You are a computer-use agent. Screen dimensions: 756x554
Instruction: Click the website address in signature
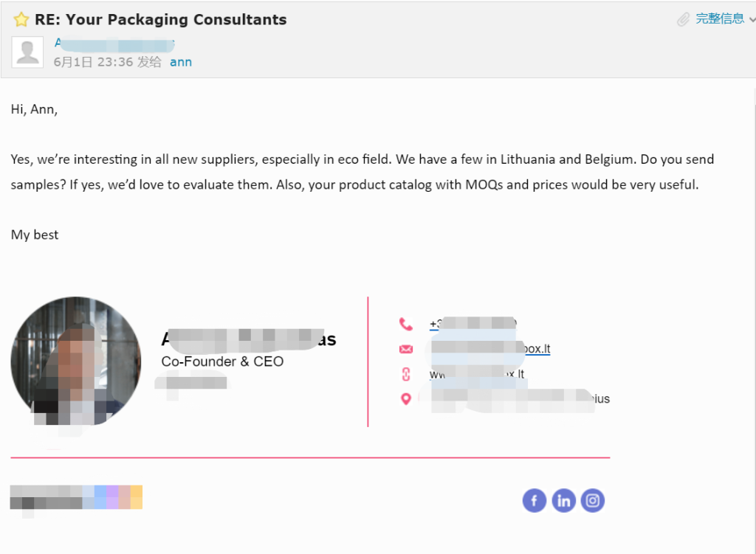[x=477, y=374]
